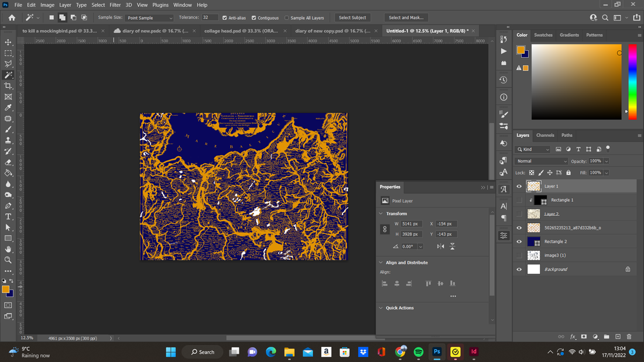Screen dimensions: 644x362
Task: Switch to the Swatches tab
Action: [543, 35]
